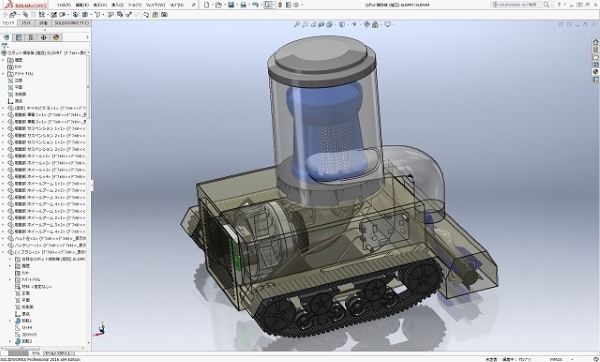Open the DisplayManager colored sphere tab

pos(56,38)
